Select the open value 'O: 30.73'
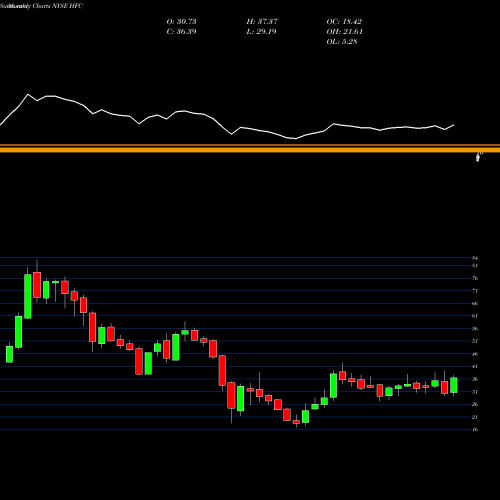Image resolution: width=500 pixels, height=500 pixels. point(181,21)
